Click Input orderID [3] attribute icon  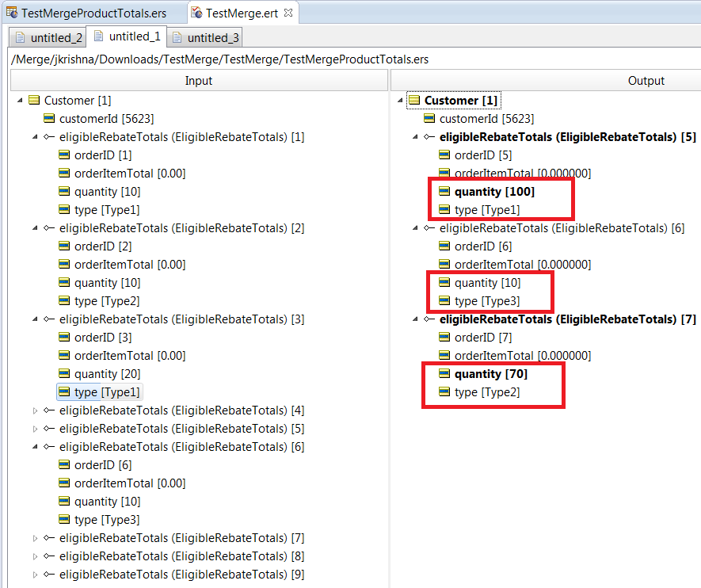[x=64, y=337]
